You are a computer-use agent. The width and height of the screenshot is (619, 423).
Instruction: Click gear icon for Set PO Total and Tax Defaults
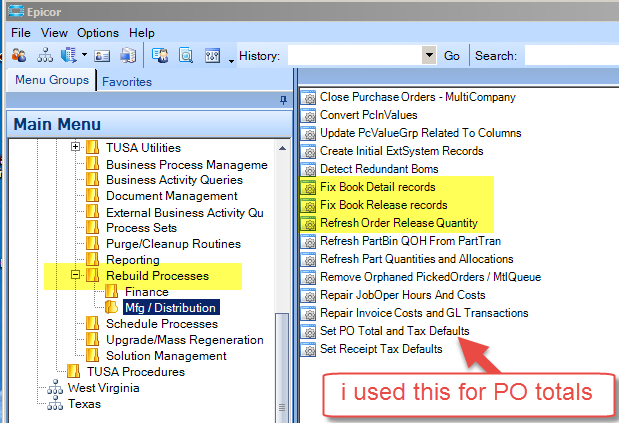308,331
